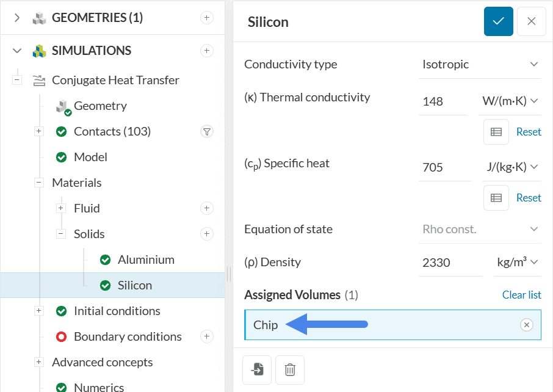Expand the GEOMETRIES section
Viewport: 553px width, 392px height.
[x=17, y=18]
